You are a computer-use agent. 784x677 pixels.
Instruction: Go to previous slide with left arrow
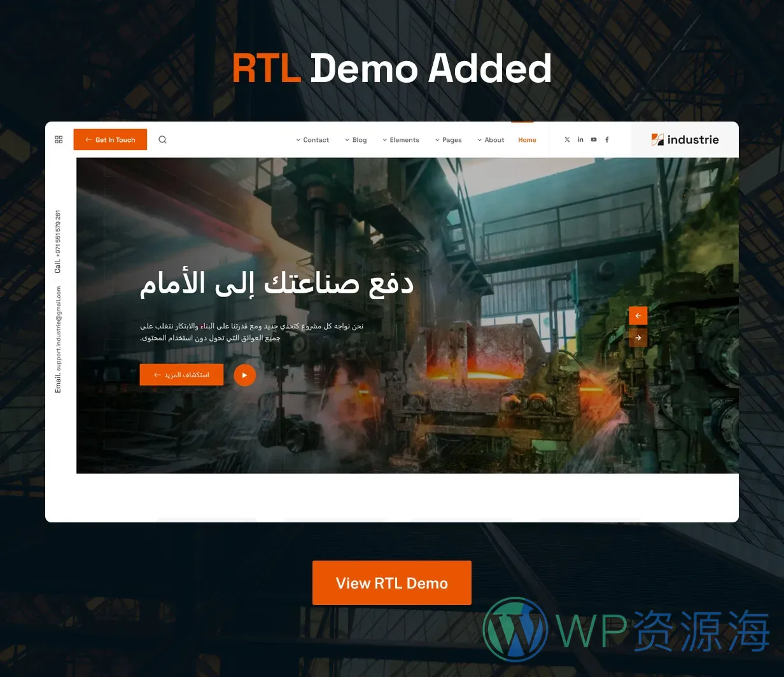(638, 316)
